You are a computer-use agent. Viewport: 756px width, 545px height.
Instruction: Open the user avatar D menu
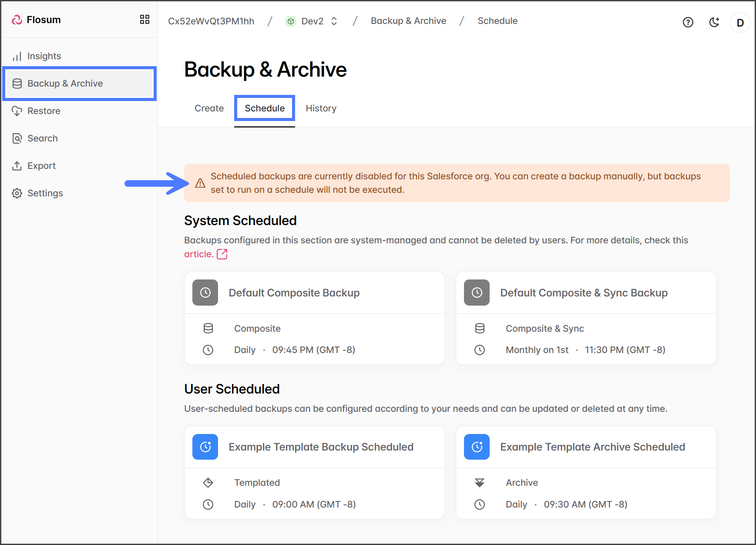pos(740,23)
